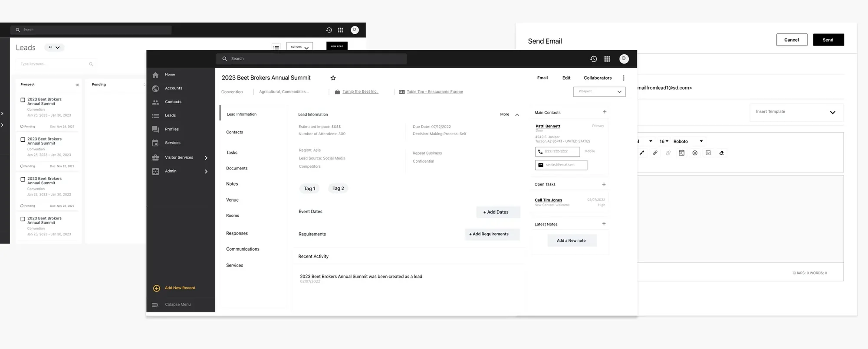The width and height of the screenshot is (868, 349).
Task: Go to Accounts in the sidebar
Action: tap(174, 88)
